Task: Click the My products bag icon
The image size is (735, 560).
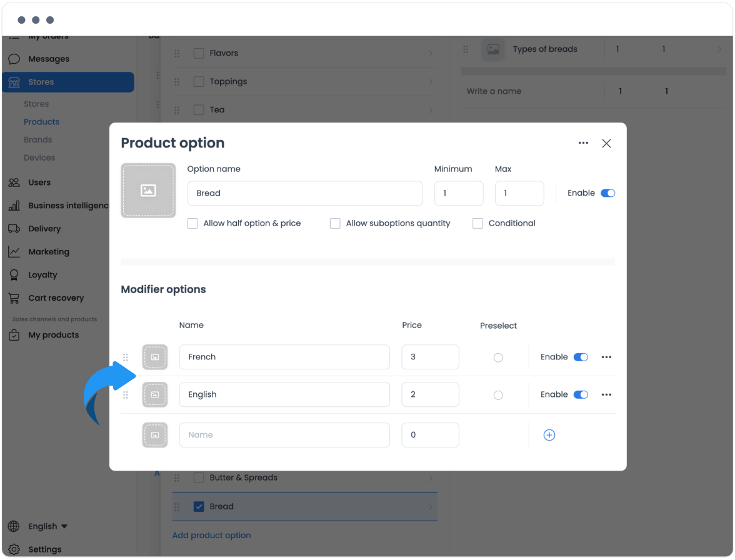Action: pos(14,335)
